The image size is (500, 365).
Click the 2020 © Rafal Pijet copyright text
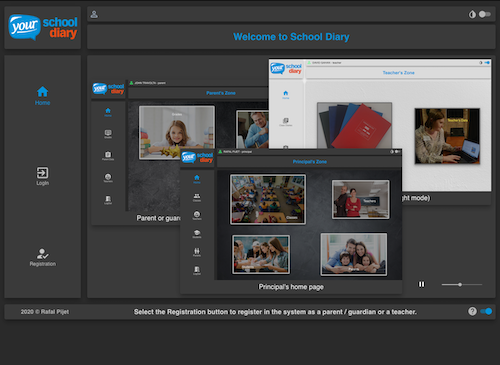tap(45, 312)
